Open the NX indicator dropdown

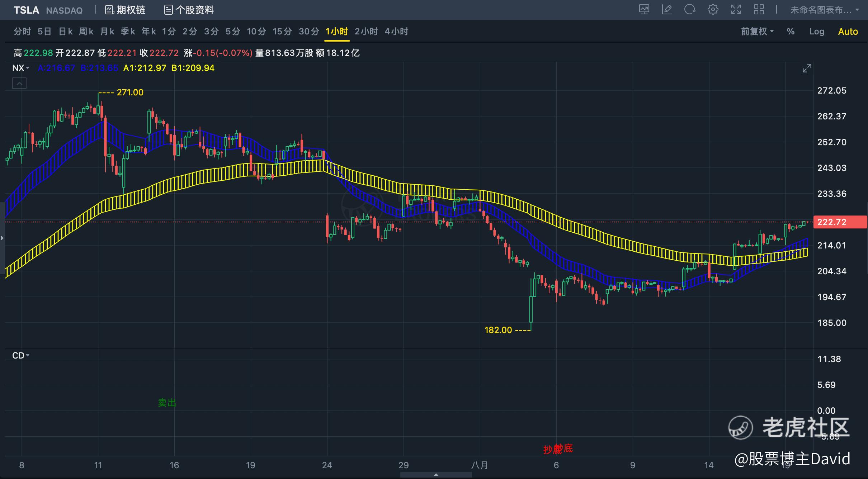pyautogui.click(x=21, y=68)
